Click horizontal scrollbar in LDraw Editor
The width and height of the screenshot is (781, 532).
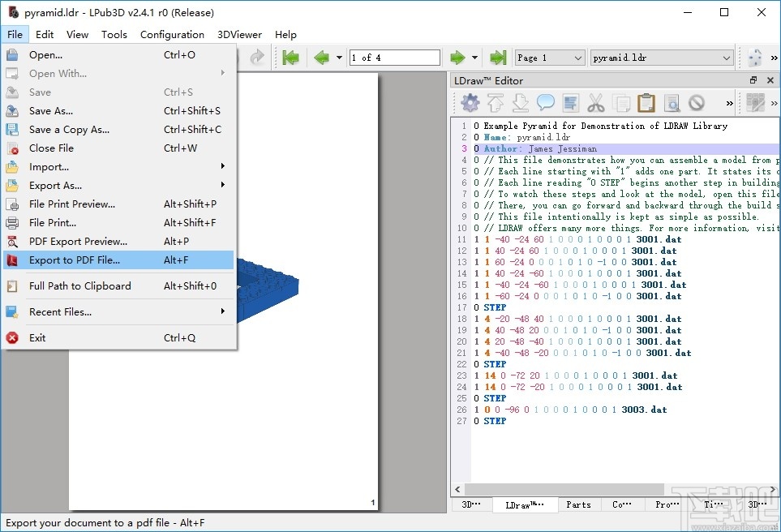coord(564,489)
